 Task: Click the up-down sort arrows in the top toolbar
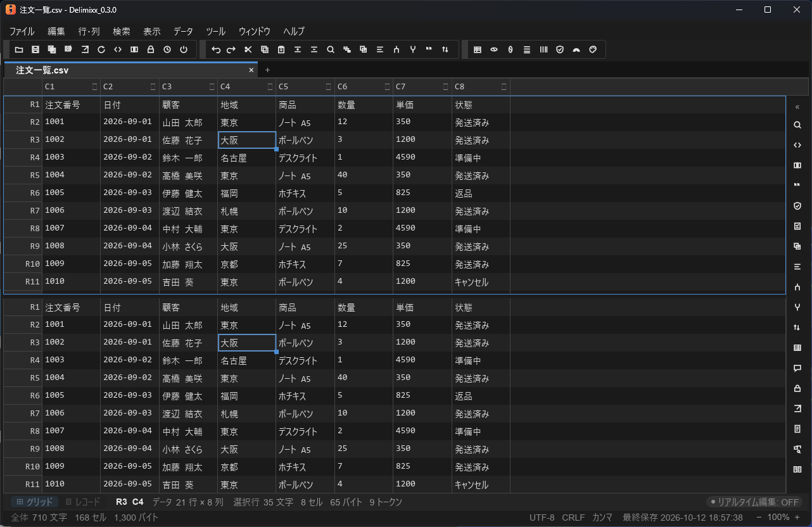coord(446,49)
